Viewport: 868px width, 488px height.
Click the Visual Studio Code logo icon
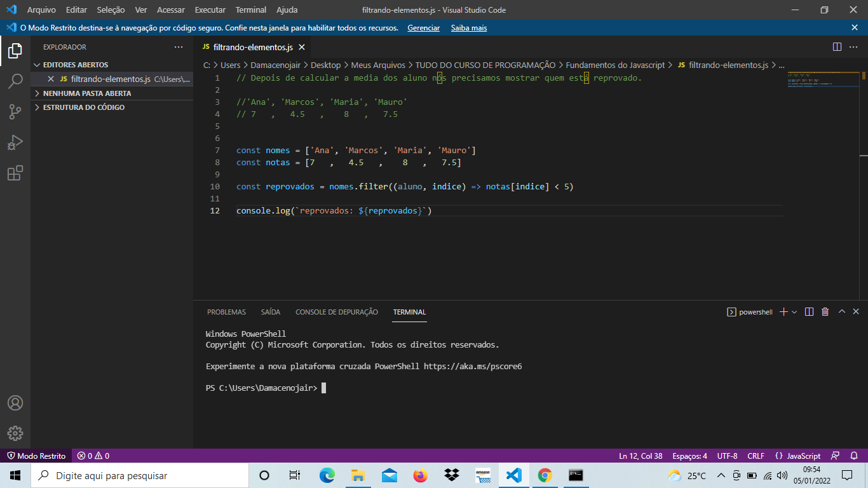click(11, 10)
